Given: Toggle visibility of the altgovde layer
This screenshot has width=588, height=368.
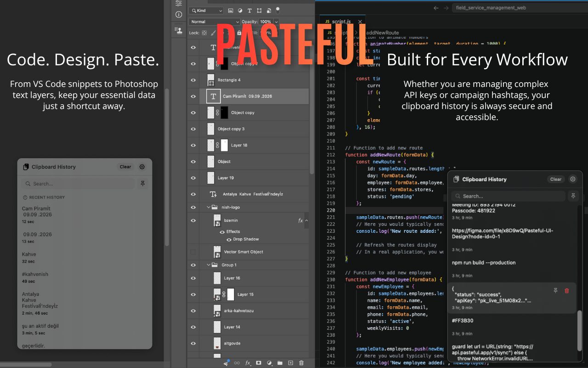Looking at the screenshot, I should (x=193, y=344).
